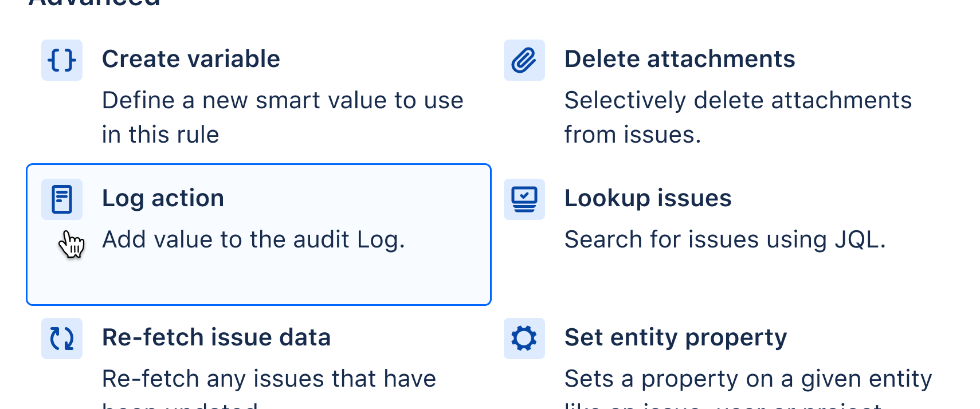Click the re-fetch issues description text
980x409 pixels.
pyautogui.click(x=269, y=379)
